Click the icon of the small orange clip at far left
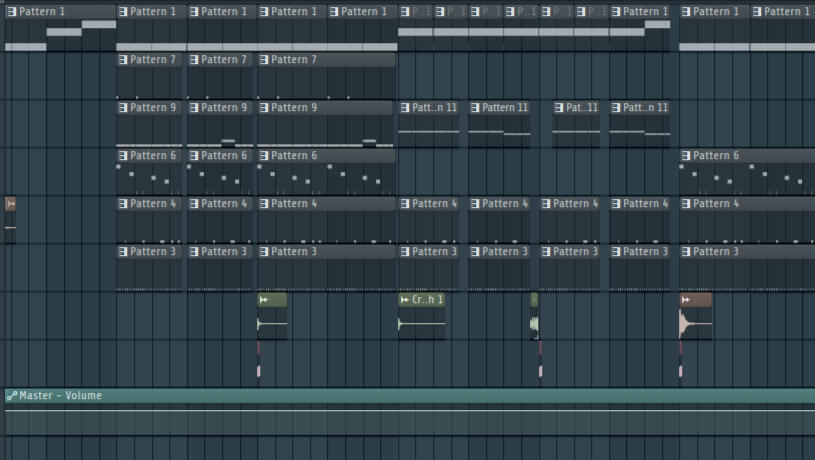Viewport: 815px width, 460px height. tap(10, 204)
